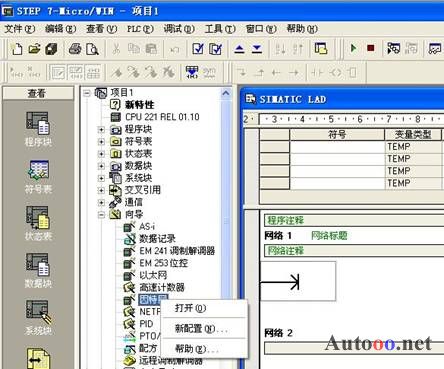Click the red STOP mode icon
The width and height of the screenshot is (444, 369).
(x=370, y=49)
